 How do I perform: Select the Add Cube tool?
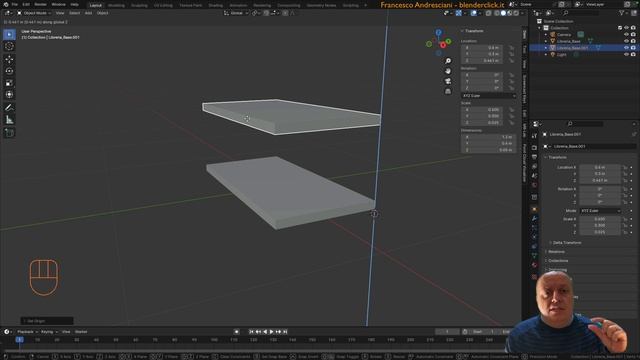tap(9, 133)
